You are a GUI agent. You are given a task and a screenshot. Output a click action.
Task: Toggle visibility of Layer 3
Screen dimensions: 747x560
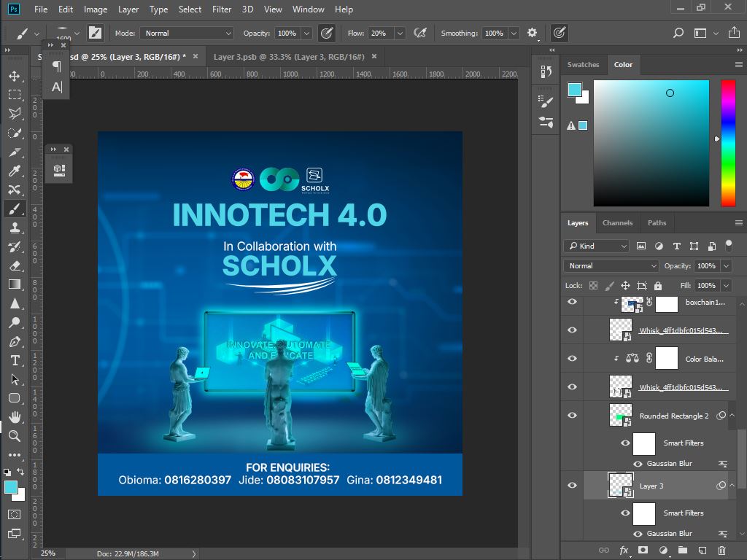(x=572, y=486)
